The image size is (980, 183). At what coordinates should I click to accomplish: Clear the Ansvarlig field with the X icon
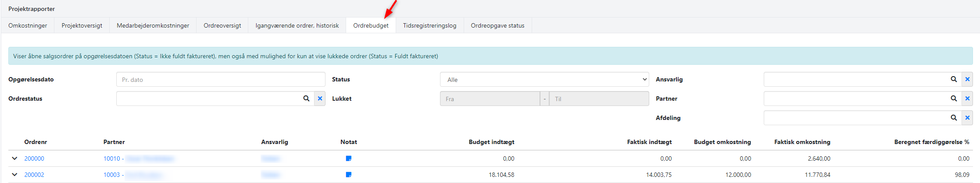point(967,79)
